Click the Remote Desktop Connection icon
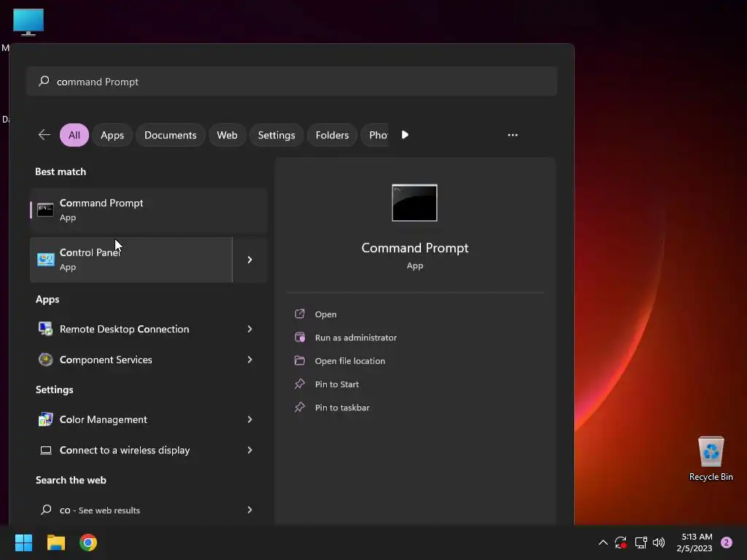The height and width of the screenshot is (560, 747). point(46,329)
